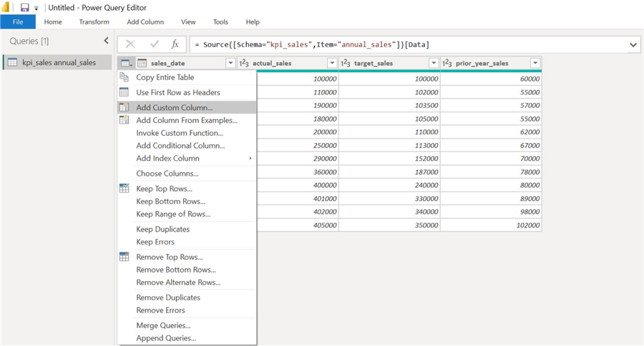Screen dimensions: 644x346
Task: Choose Remove Errors menu entry
Action: (x=187, y=310)
